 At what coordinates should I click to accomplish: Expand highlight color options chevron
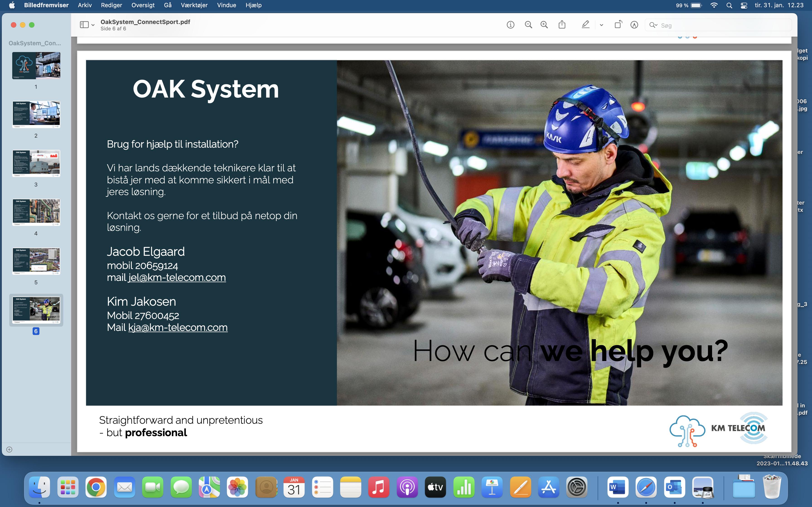601,25
